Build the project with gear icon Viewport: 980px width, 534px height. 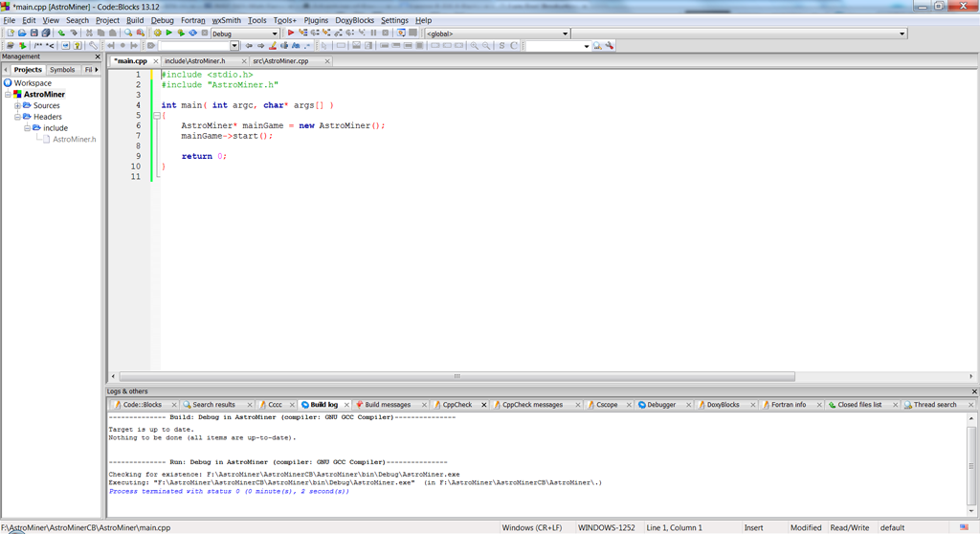click(158, 33)
